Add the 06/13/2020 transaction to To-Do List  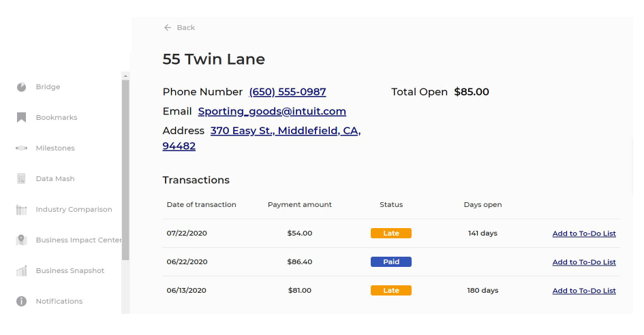(584, 291)
